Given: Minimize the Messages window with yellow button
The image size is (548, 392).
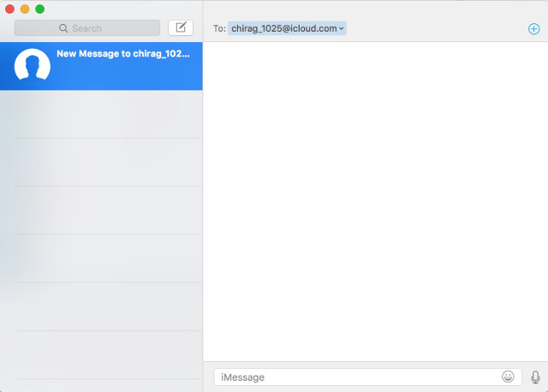Looking at the screenshot, I should tap(25, 9).
